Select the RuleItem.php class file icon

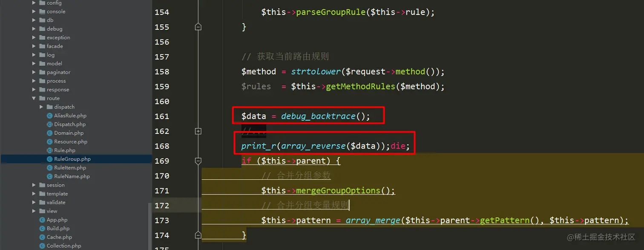tap(49, 168)
